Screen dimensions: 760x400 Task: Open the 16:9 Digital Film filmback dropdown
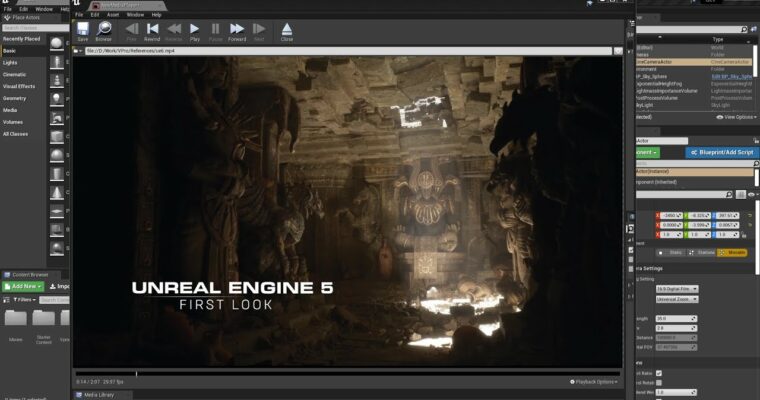pyautogui.click(x=677, y=289)
